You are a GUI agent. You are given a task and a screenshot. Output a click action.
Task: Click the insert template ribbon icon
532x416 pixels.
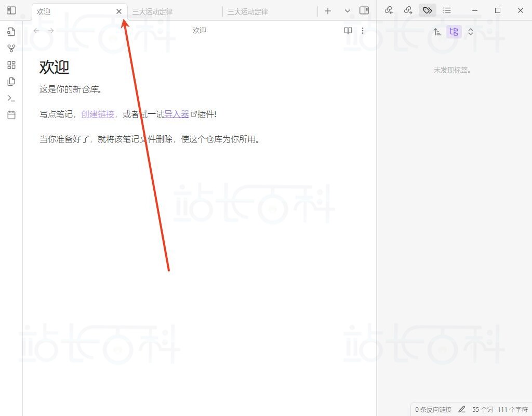(11, 82)
